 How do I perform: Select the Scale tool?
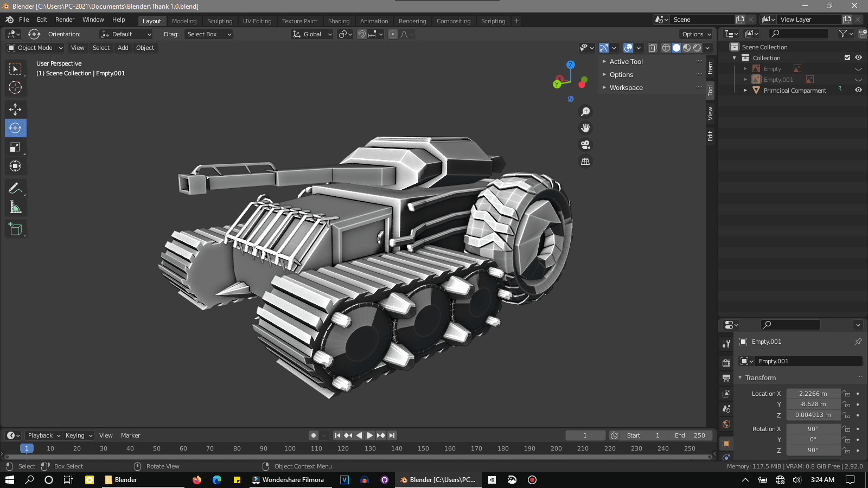click(x=15, y=147)
